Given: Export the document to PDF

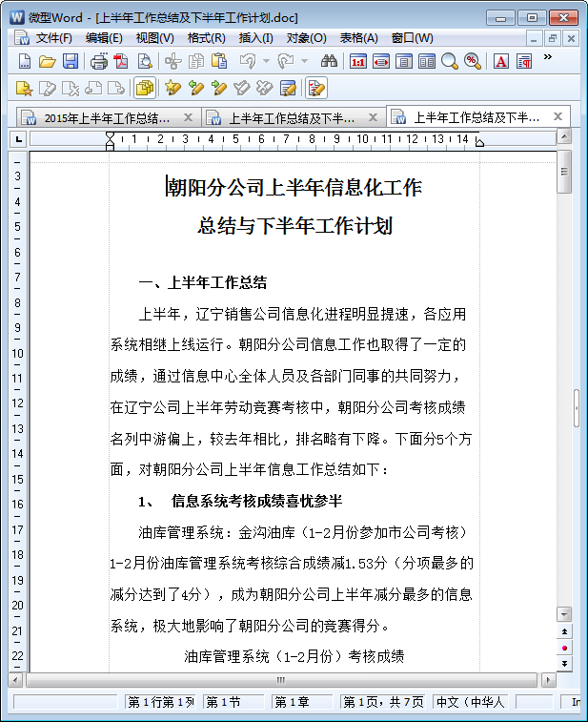Looking at the screenshot, I should (x=121, y=61).
